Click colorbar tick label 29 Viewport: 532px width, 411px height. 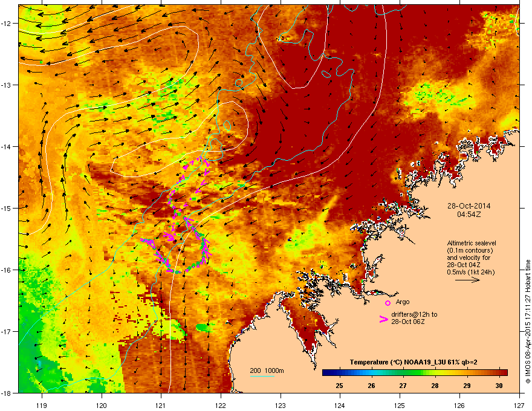[x=467, y=386]
